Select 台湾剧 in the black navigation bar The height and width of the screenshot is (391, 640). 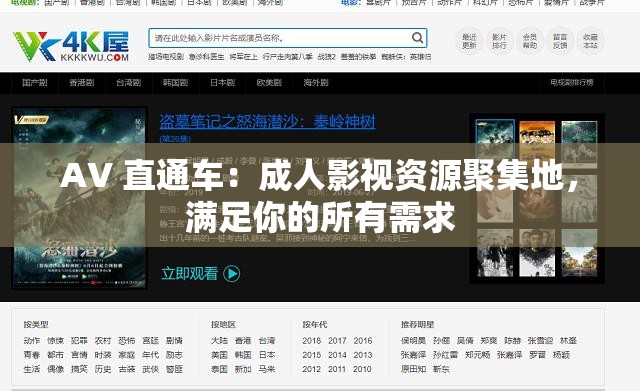129,83
